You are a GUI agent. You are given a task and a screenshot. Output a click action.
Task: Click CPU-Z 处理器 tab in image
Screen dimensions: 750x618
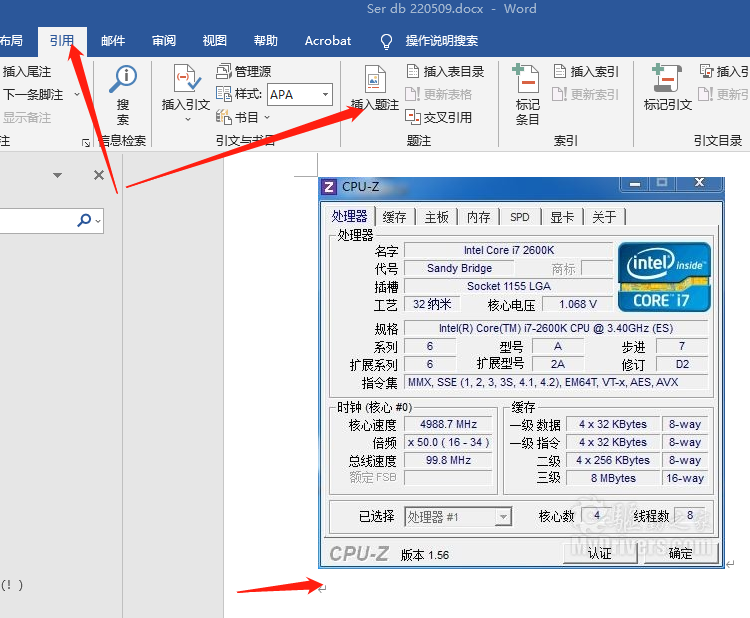coord(350,216)
